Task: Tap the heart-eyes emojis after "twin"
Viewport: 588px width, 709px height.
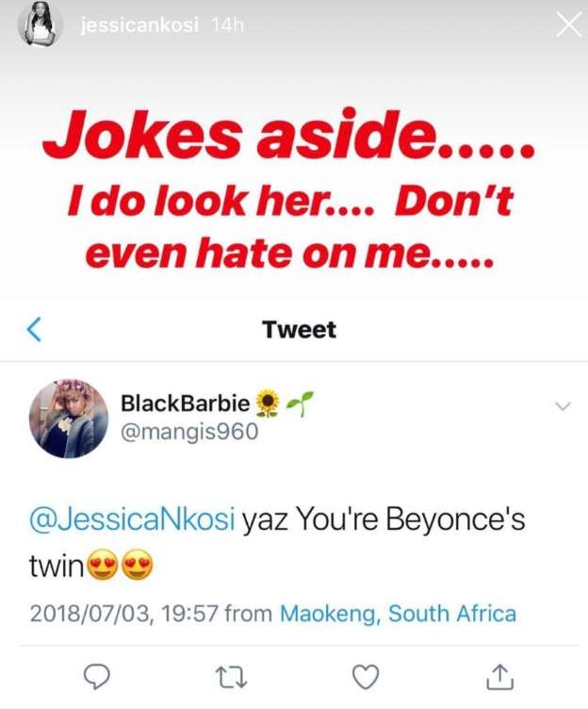Action: (121, 567)
